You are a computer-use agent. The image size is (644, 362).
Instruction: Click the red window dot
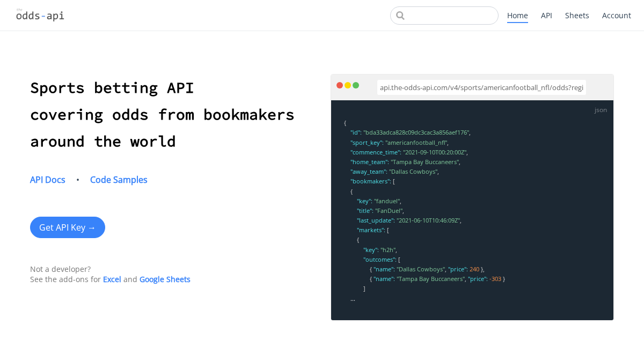340,85
